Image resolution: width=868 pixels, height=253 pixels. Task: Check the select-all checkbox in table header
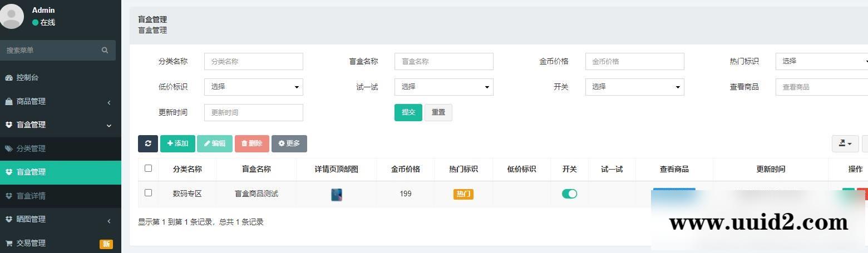(x=148, y=168)
